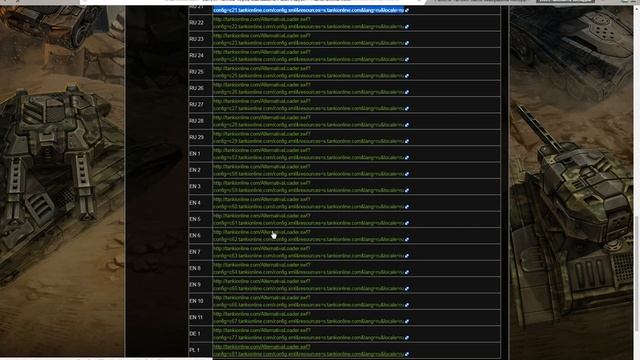This screenshot has height=360, width=640.
Task: Open the RU 24 server loader link
Action: coord(308,56)
